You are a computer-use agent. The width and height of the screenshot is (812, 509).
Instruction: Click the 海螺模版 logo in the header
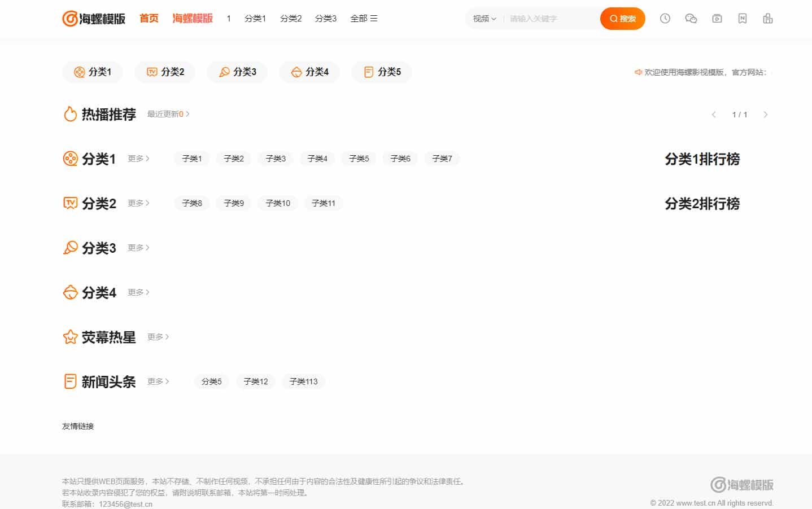click(x=94, y=19)
